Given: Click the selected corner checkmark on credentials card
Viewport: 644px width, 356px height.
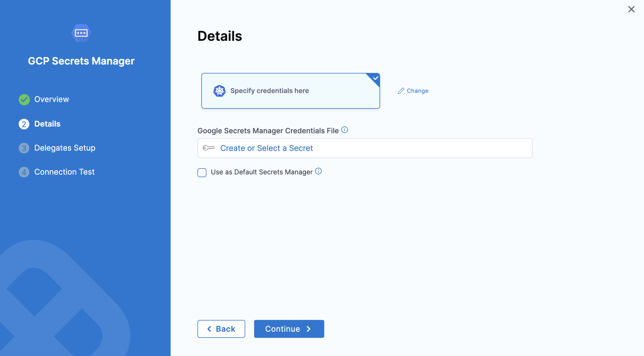Looking at the screenshot, I should pos(375,78).
